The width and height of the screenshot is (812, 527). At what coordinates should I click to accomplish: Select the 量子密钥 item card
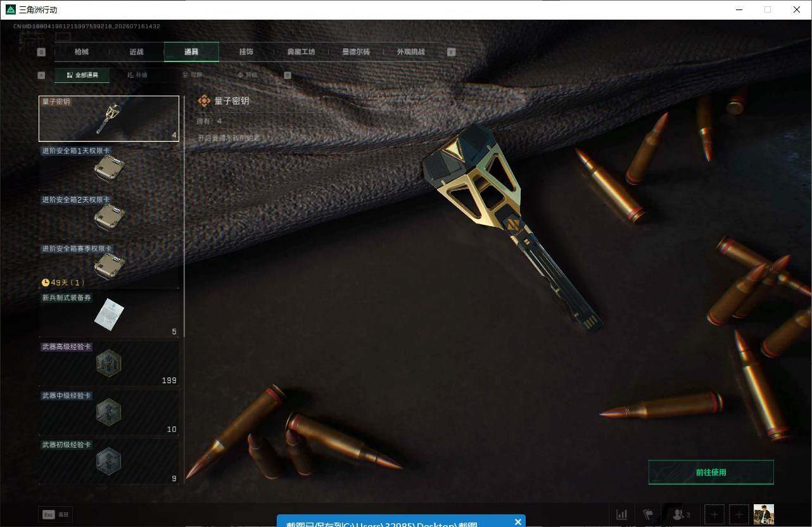point(109,118)
